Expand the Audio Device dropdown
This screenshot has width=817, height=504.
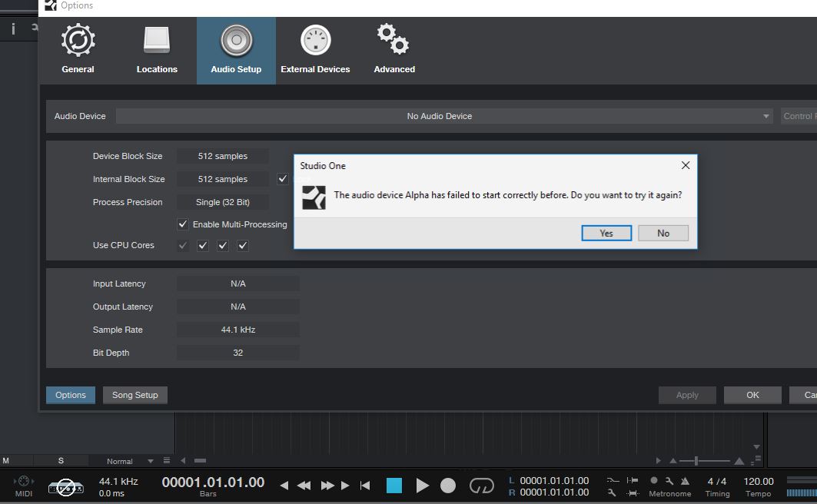(445, 116)
